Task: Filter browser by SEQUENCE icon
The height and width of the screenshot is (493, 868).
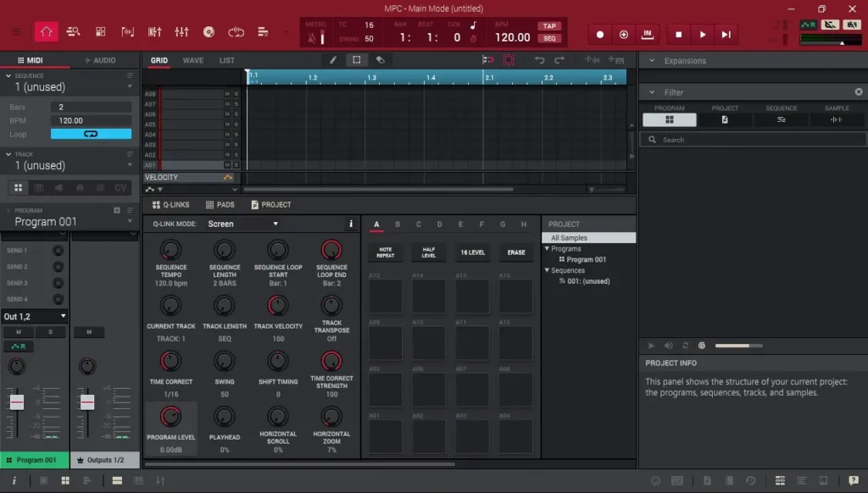Action: 781,119
